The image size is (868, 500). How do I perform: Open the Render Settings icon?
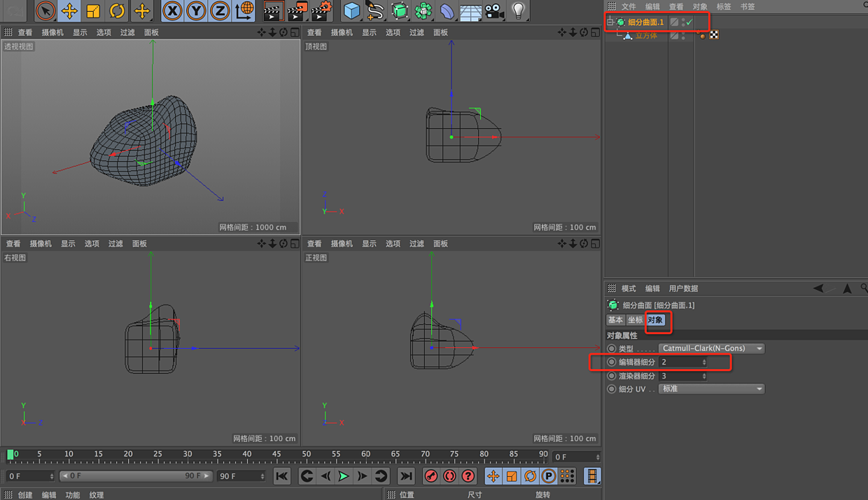click(319, 11)
